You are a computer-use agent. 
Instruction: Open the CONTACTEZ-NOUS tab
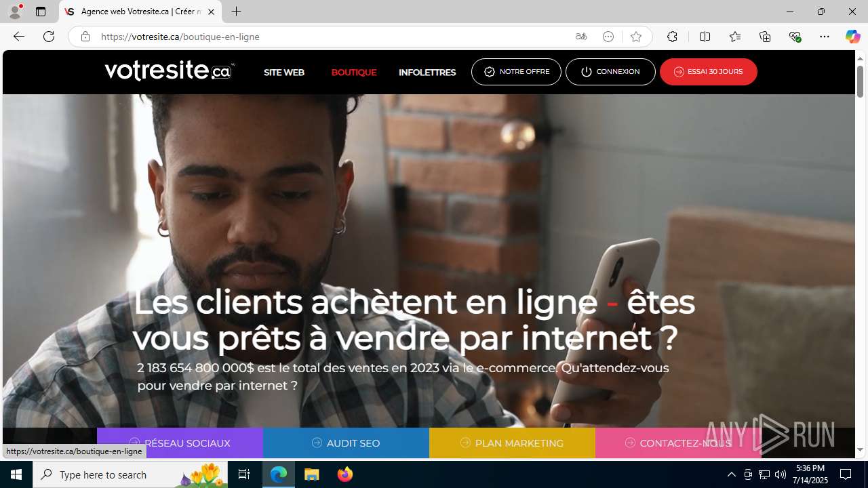click(x=678, y=443)
